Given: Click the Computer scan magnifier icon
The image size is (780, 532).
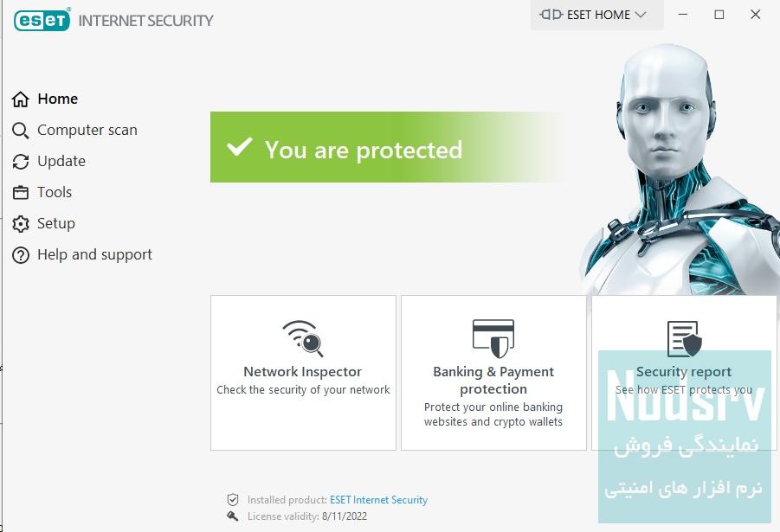Looking at the screenshot, I should point(21,131).
